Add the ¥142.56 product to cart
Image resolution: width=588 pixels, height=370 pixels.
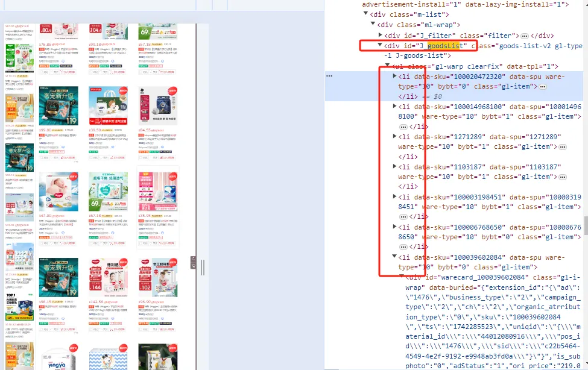[118, 330]
